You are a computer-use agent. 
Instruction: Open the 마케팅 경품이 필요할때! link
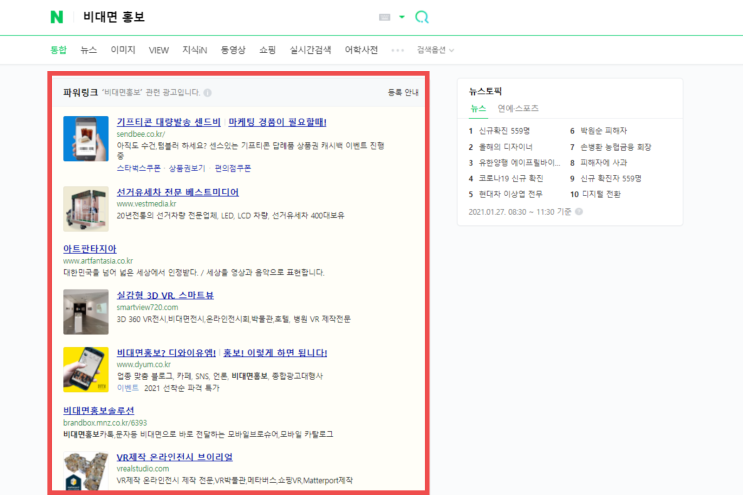click(277, 122)
